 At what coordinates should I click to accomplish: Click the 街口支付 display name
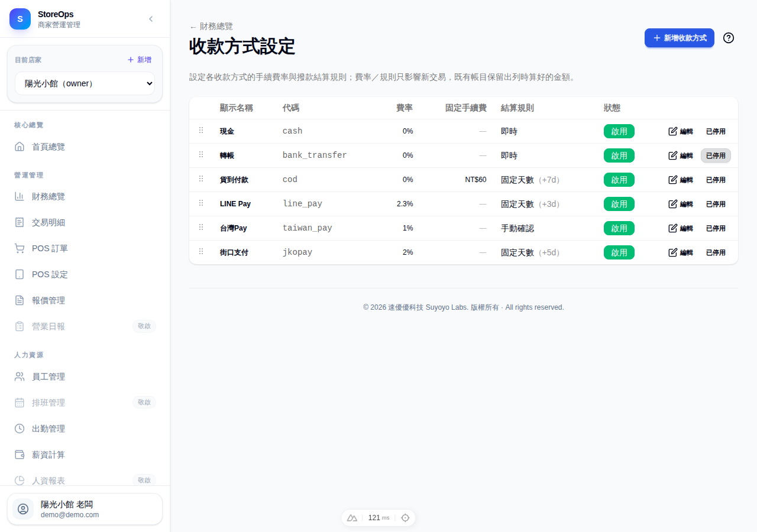tap(234, 252)
